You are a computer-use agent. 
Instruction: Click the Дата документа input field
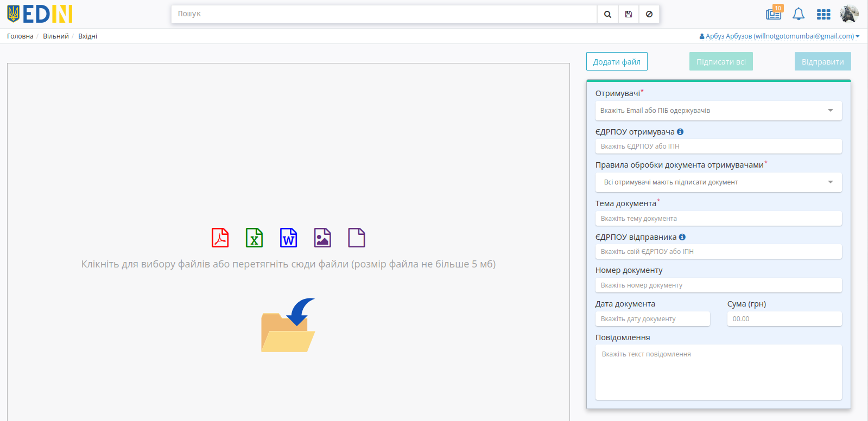(x=652, y=319)
